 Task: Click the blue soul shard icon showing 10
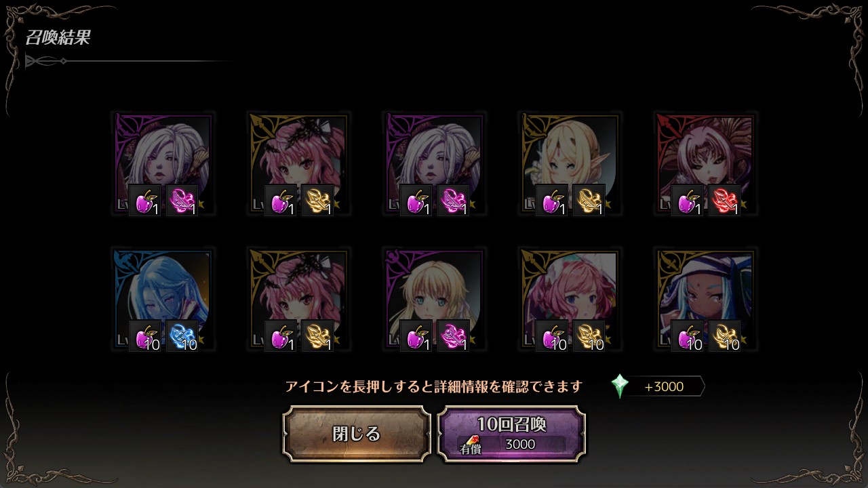(x=182, y=335)
